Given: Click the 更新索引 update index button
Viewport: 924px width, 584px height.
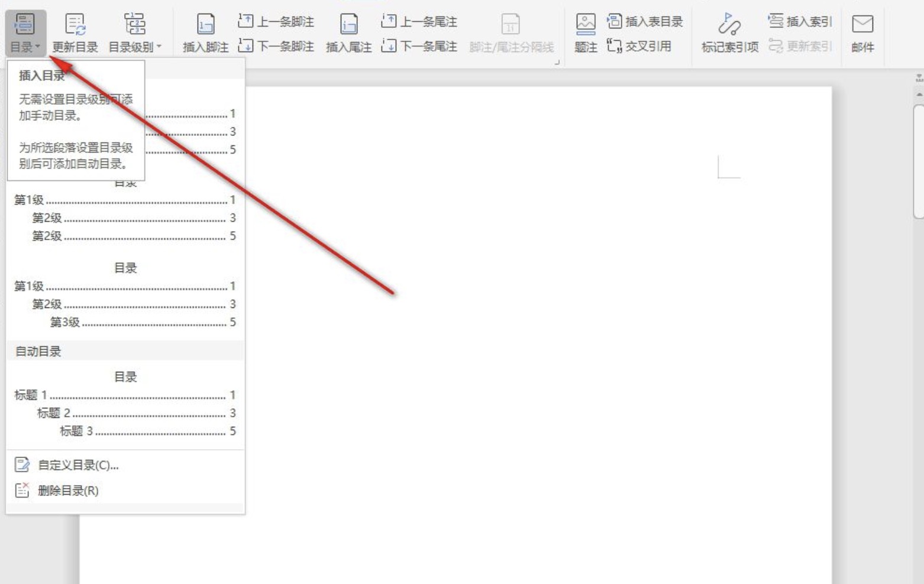Looking at the screenshot, I should click(800, 46).
